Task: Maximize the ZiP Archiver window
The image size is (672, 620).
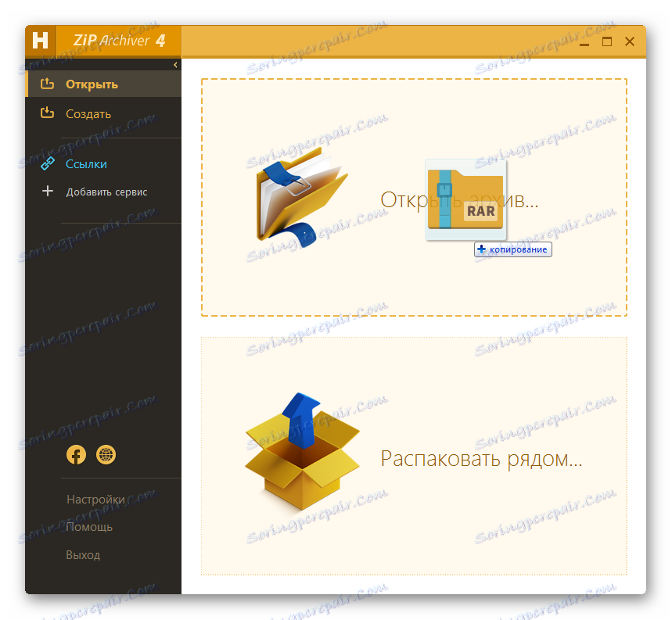Action: click(x=607, y=41)
